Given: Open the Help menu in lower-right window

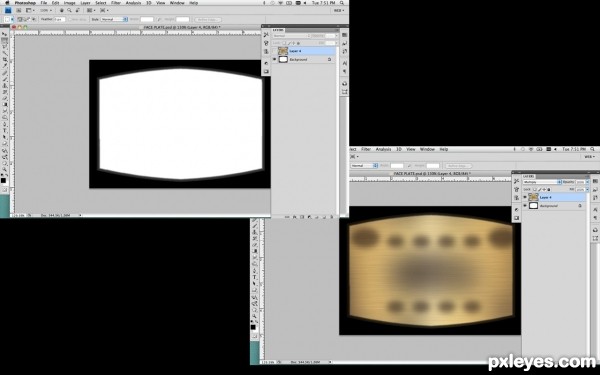Looking at the screenshot, I should click(443, 149).
